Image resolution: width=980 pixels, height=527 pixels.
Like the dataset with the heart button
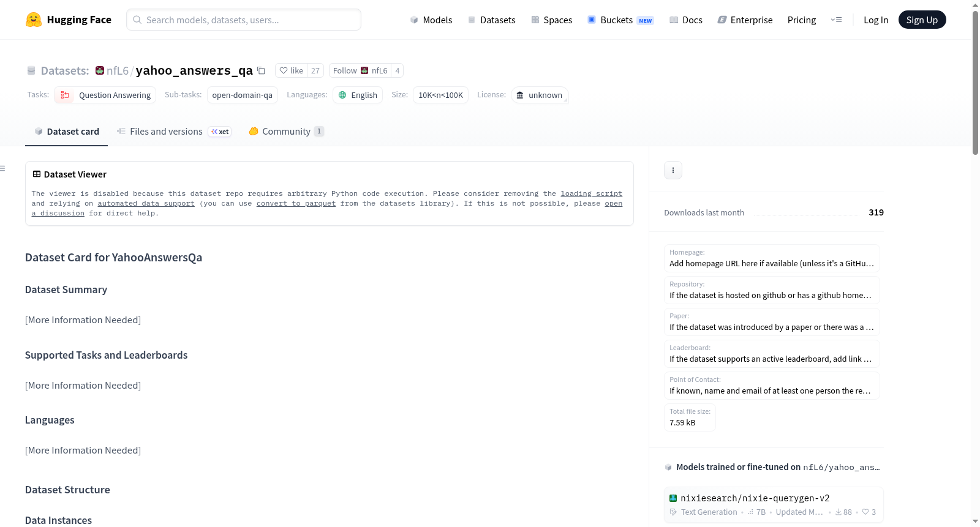[x=292, y=70]
